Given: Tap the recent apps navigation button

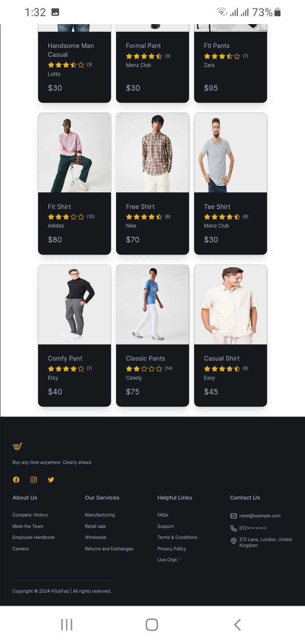Looking at the screenshot, I should click(67, 625).
